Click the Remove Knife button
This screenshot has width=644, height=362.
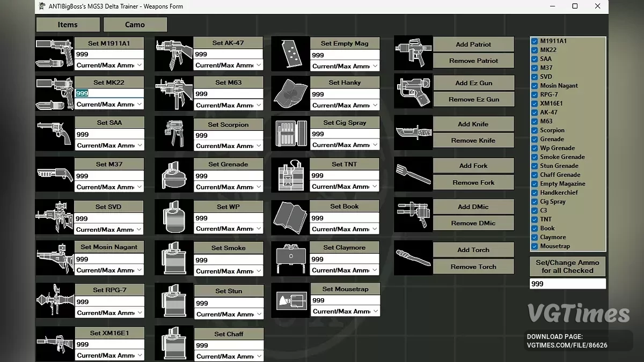[473, 141]
